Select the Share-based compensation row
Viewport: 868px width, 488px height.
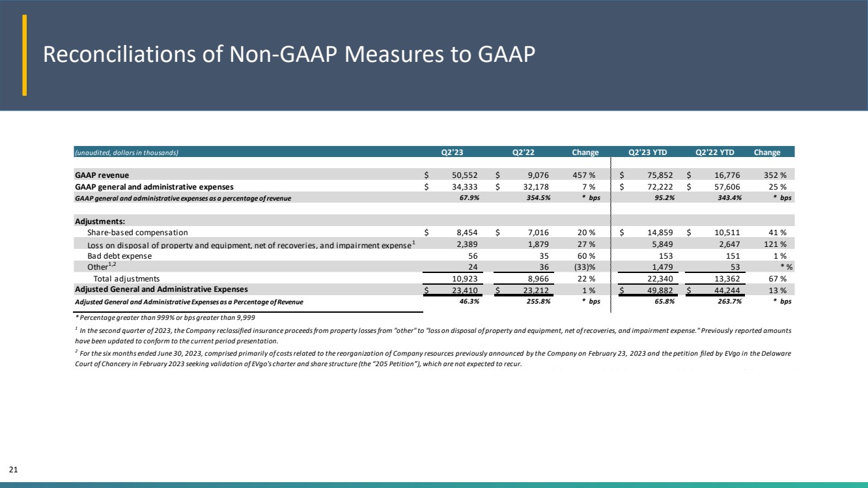click(434, 232)
